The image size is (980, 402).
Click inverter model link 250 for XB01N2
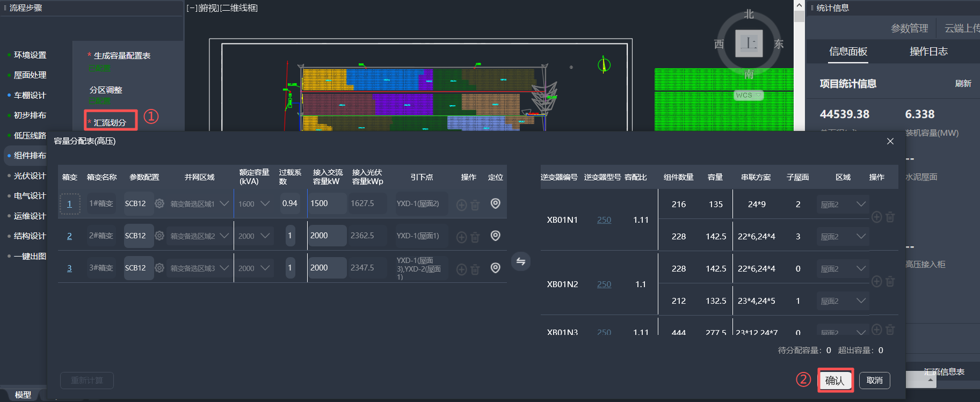[604, 284]
